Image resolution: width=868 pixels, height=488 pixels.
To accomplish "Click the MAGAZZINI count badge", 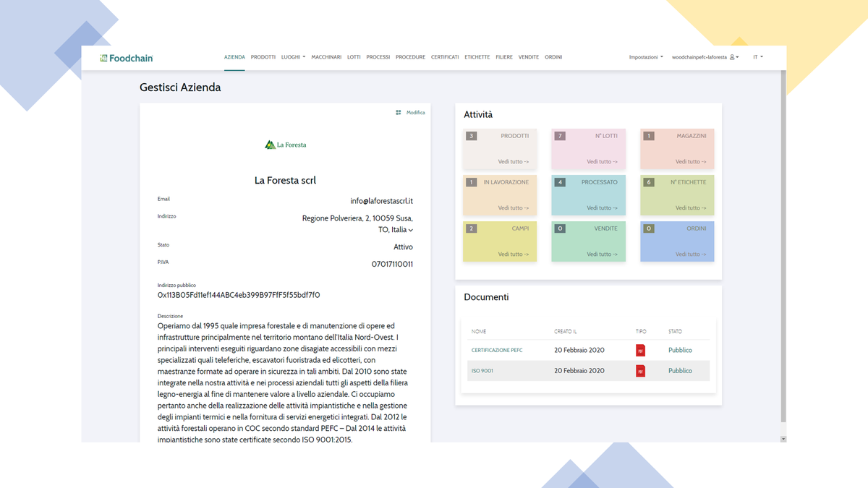I will [649, 136].
